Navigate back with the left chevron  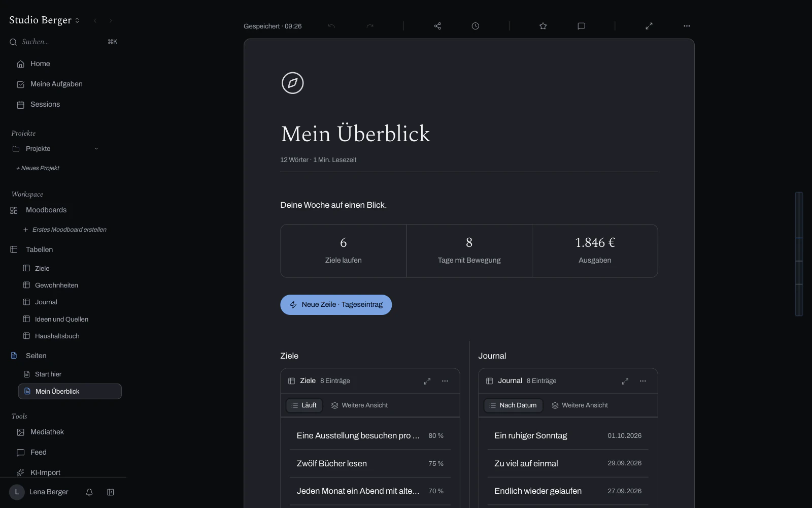[95, 20]
